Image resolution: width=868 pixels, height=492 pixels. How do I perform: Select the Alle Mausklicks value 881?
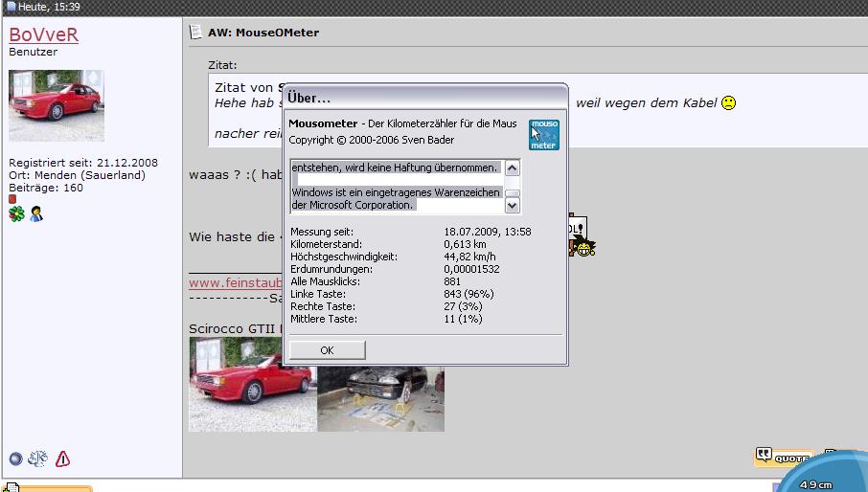pyautogui.click(x=452, y=281)
